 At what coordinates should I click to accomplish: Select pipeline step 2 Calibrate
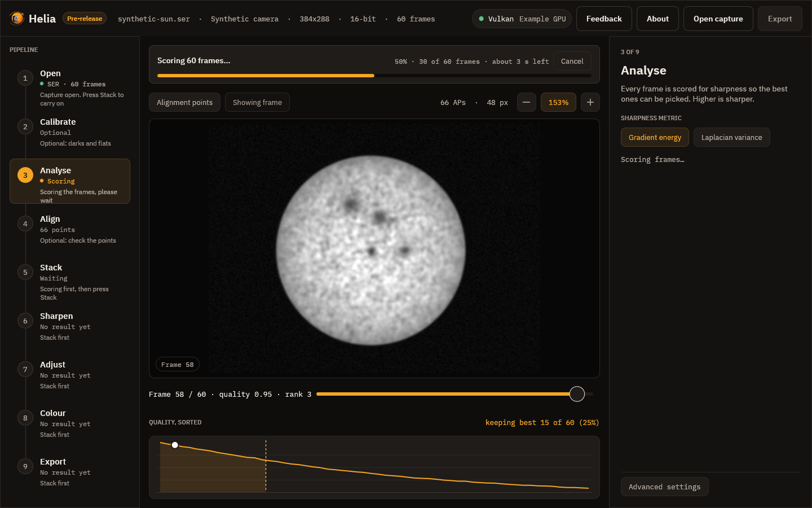[70, 132]
